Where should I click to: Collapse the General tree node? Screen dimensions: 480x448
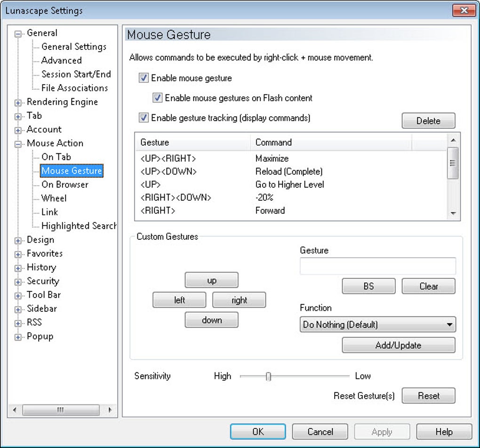click(x=18, y=34)
